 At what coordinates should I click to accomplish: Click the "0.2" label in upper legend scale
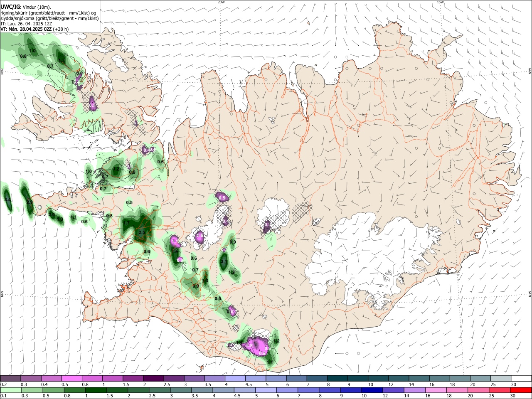3,384
